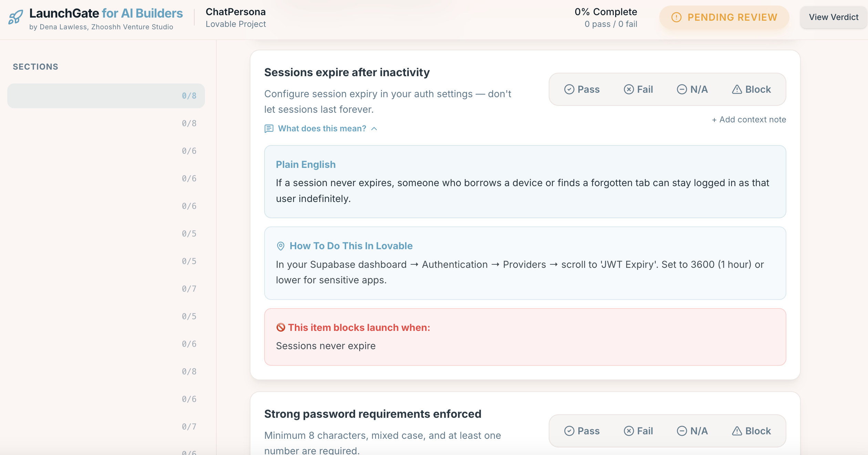This screenshot has width=868, height=455.
Task: Mark 'Sessions expire after inactivity' as Fail
Action: [x=638, y=90]
